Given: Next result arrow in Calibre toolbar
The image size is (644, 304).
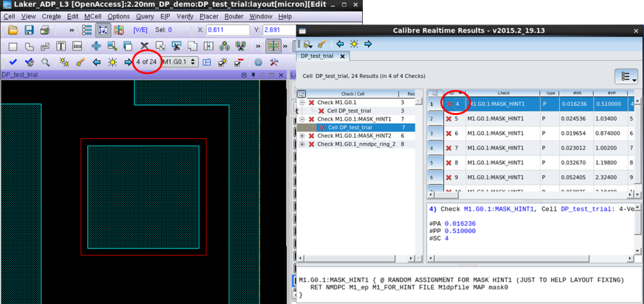Looking at the screenshot, I should pos(367,44).
